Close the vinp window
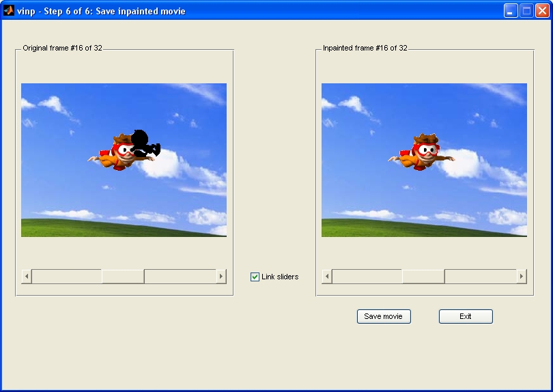 point(542,11)
